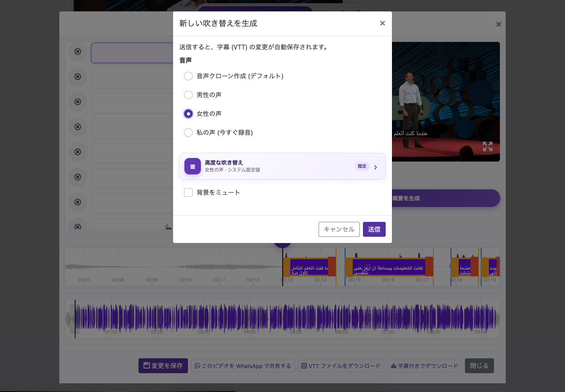The width and height of the screenshot is (565, 392).
Task: Select the 女性の声 voice option
Action: pos(188,114)
